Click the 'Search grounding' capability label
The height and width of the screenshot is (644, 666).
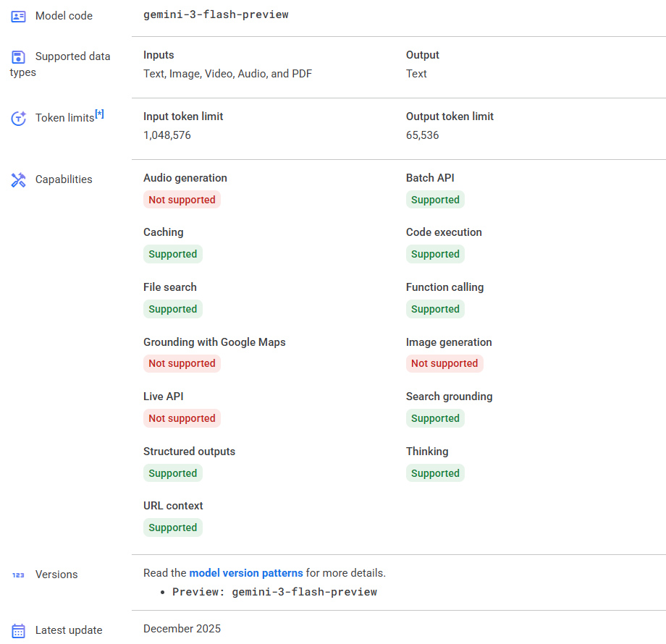click(450, 397)
